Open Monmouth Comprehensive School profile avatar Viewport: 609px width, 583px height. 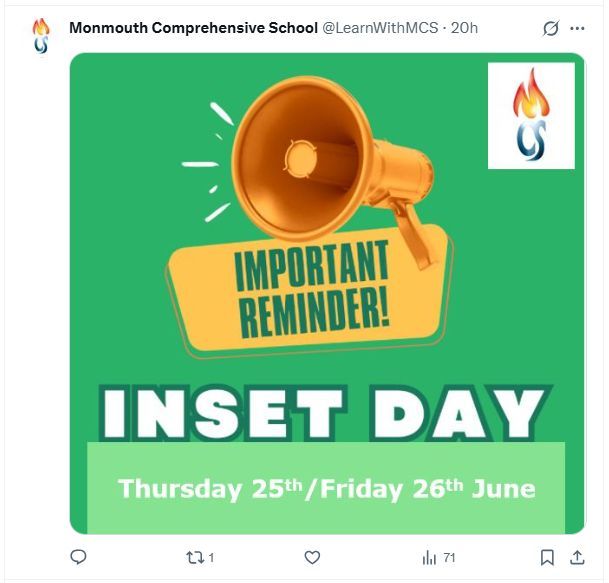click(x=41, y=36)
